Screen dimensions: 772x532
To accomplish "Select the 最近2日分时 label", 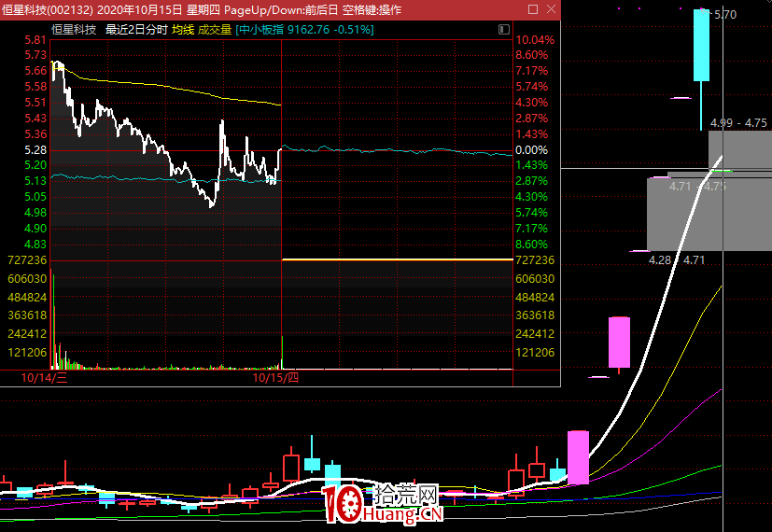I will click(x=136, y=30).
